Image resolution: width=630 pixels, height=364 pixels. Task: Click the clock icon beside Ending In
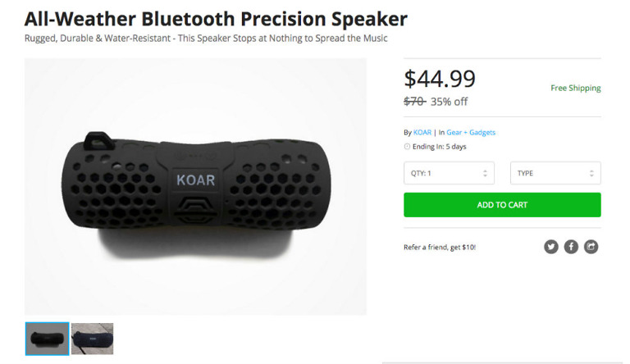pyautogui.click(x=407, y=147)
